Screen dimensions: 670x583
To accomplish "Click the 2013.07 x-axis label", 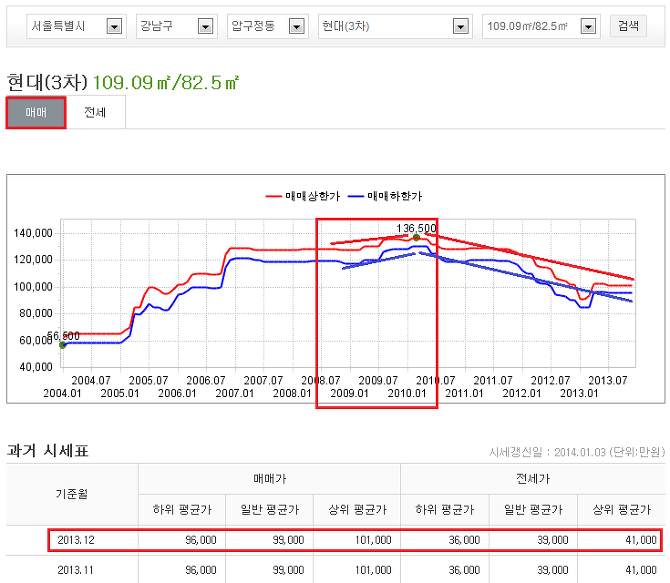I will [608, 380].
